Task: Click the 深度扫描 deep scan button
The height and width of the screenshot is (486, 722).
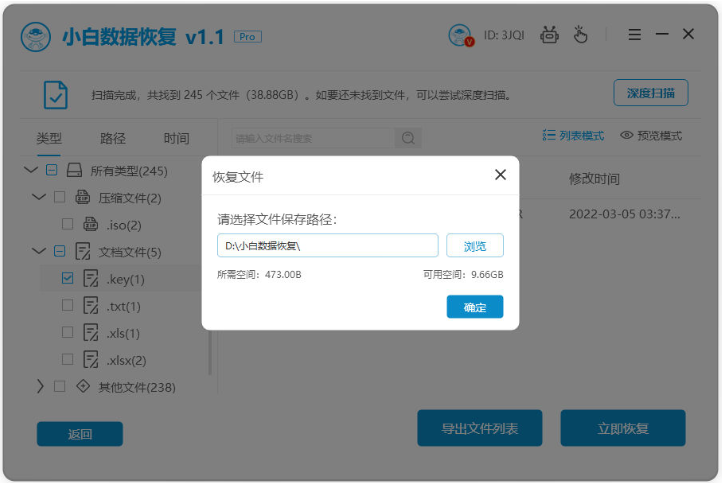Action: coord(651,93)
